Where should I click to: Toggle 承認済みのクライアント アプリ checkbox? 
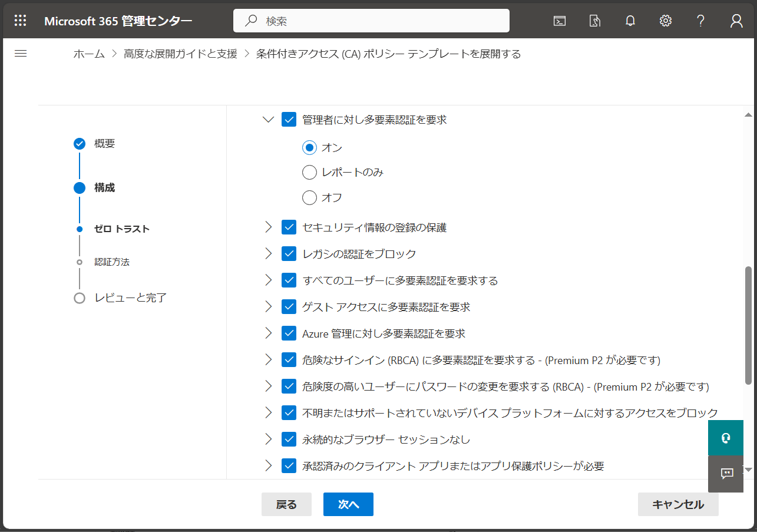pyautogui.click(x=289, y=466)
